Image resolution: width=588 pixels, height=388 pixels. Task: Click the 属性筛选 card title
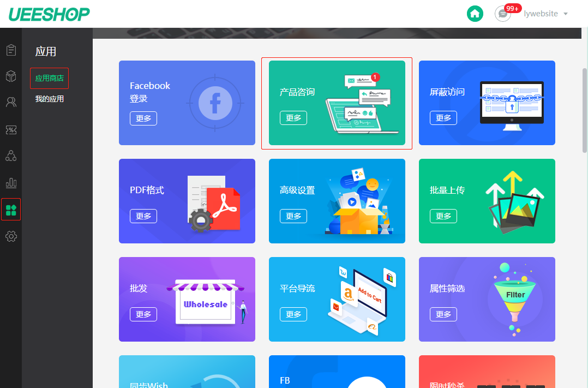[447, 289]
